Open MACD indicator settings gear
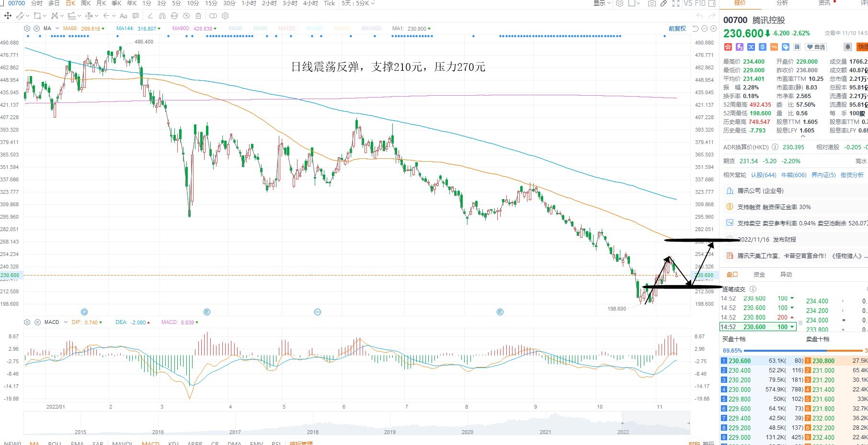 [x=27, y=323]
